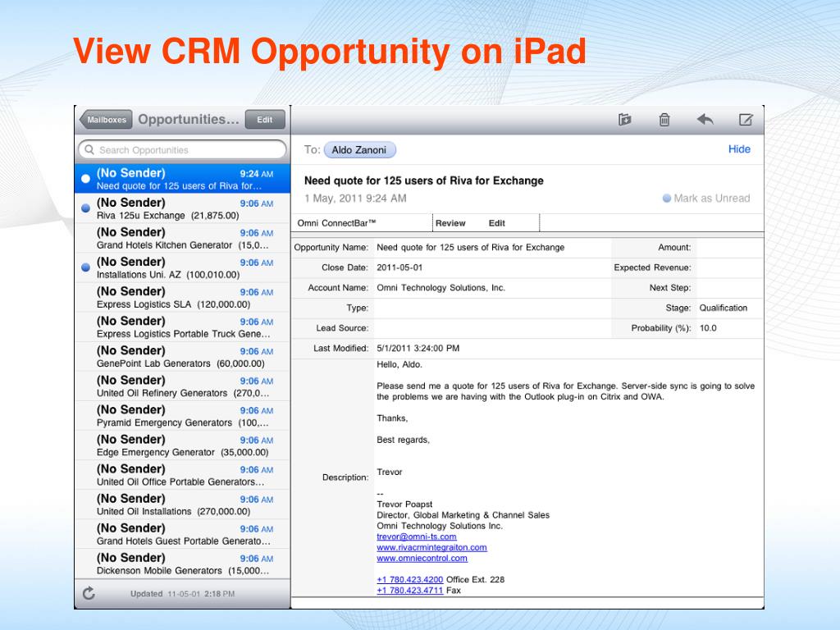Tap fax number +1 780.423.4711
Image resolution: width=840 pixels, height=630 pixels.
pos(410,591)
